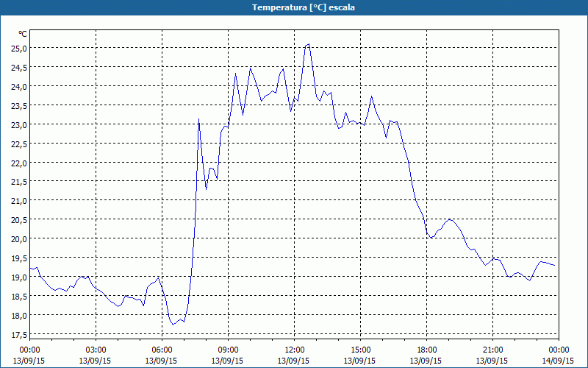Click the 19,0 temperature label
Screen dimensions: 588x368
click(19, 277)
